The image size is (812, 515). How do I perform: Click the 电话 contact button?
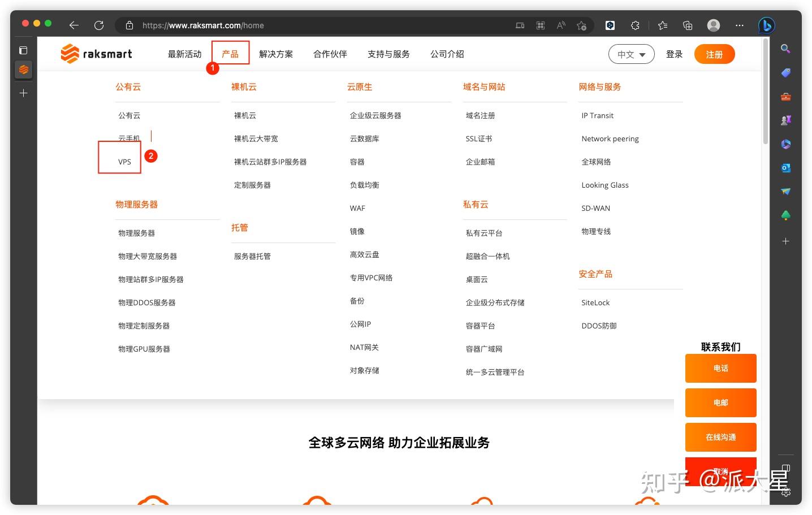click(x=720, y=368)
